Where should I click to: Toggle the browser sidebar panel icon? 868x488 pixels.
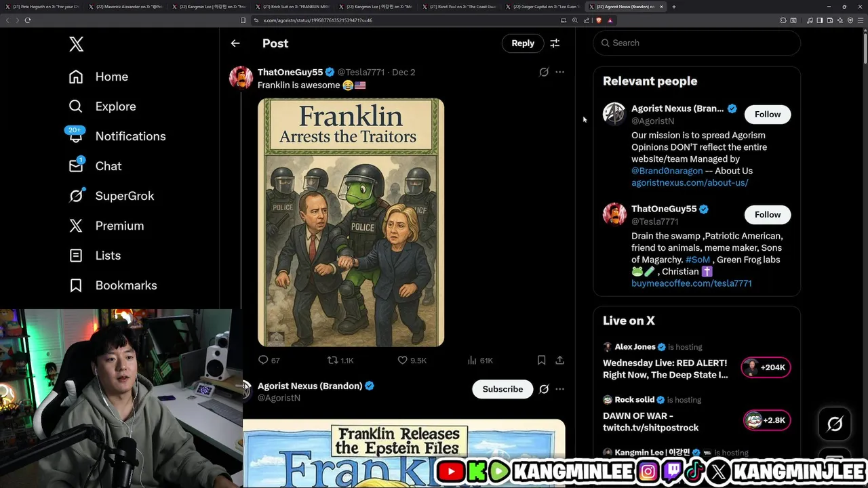point(820,20)
